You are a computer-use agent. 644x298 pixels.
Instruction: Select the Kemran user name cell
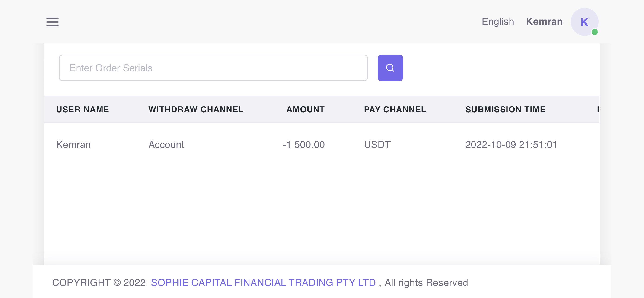pyautogui.click(x=73, y=145)
